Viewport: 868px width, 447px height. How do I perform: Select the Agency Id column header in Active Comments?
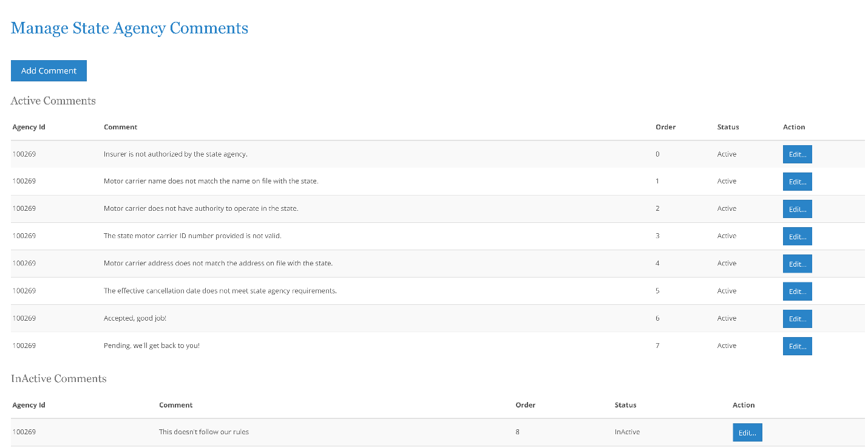(x=29, y=127)
